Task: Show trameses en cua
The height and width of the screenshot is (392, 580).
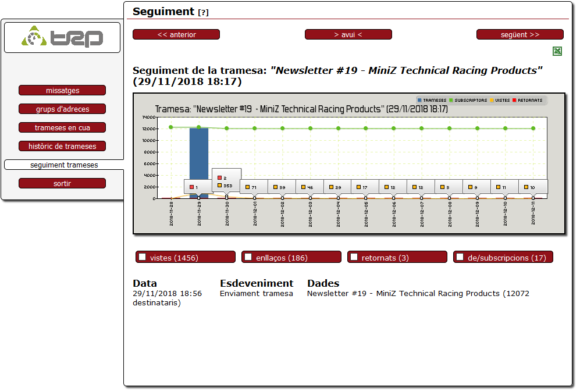Action: tap(62, 127)
